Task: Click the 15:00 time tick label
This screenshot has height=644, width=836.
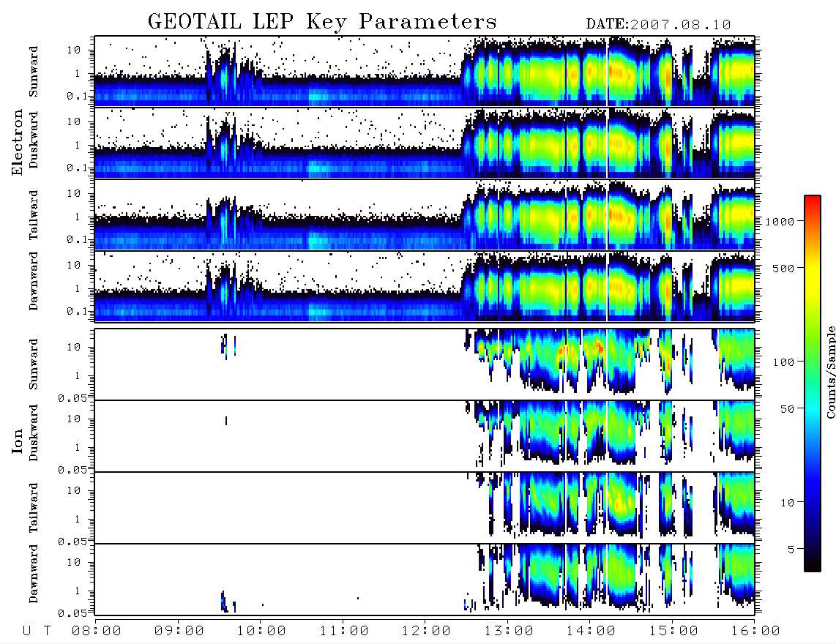Action: [673, 632]
